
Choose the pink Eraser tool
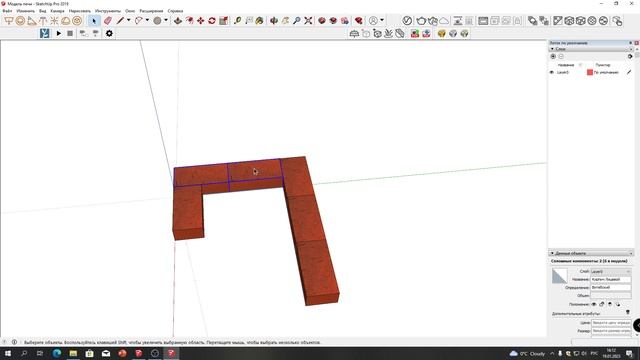[108, 20]
